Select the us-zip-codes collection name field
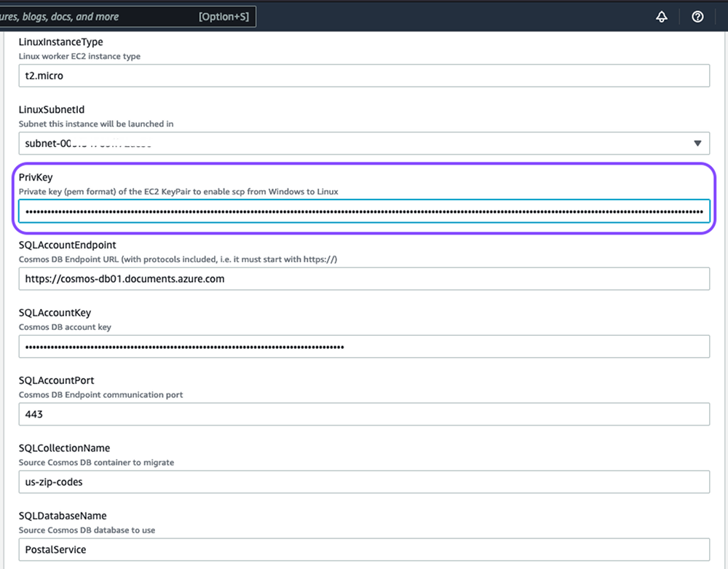728x569 pixels. [x=364, y=482]
